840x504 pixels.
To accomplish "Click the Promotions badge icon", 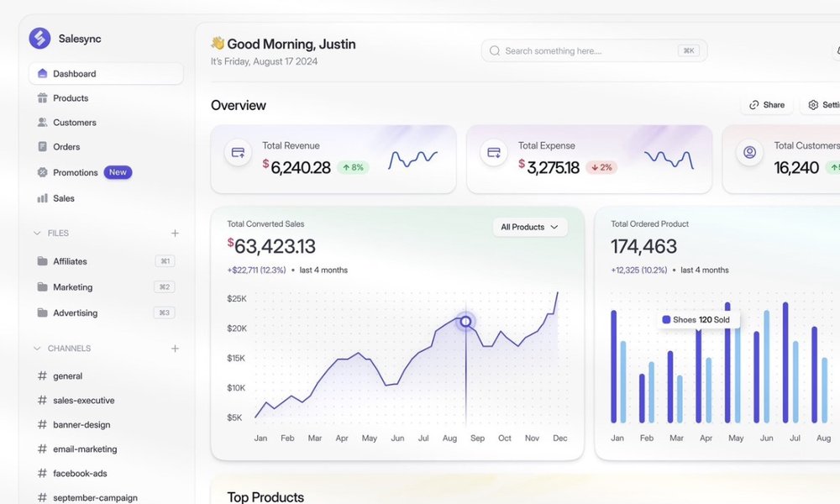I will 42,172.
